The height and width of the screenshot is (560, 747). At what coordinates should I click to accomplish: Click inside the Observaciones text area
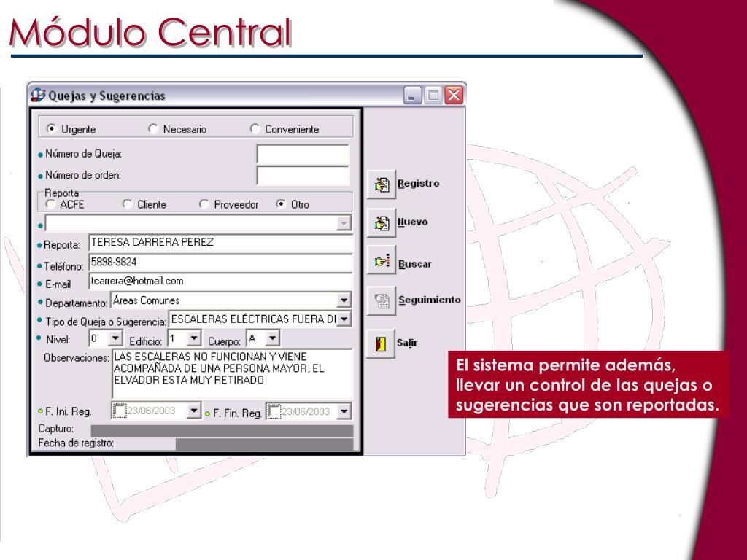[x=232, y=374]
